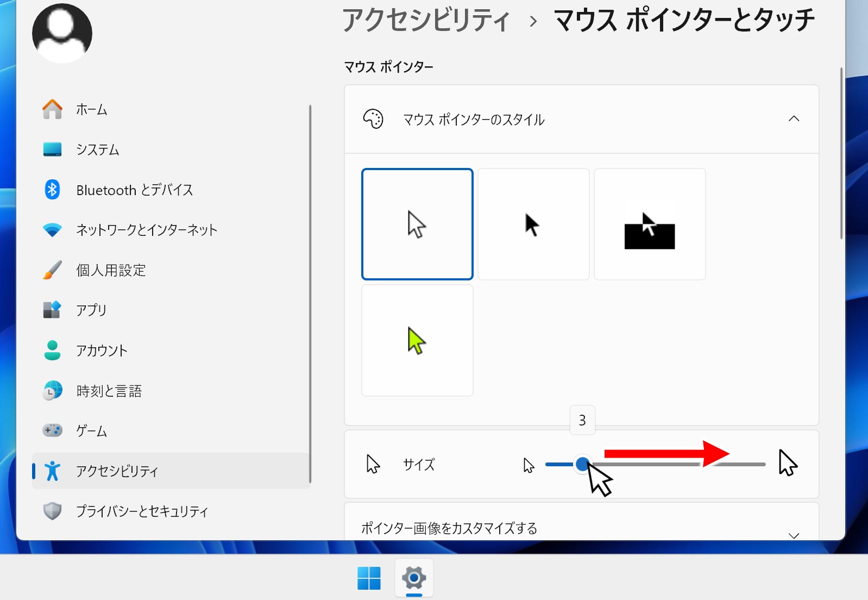Open the アカウント settings category
The height and width of the screenshot is (600, 868).
[102, 351]
